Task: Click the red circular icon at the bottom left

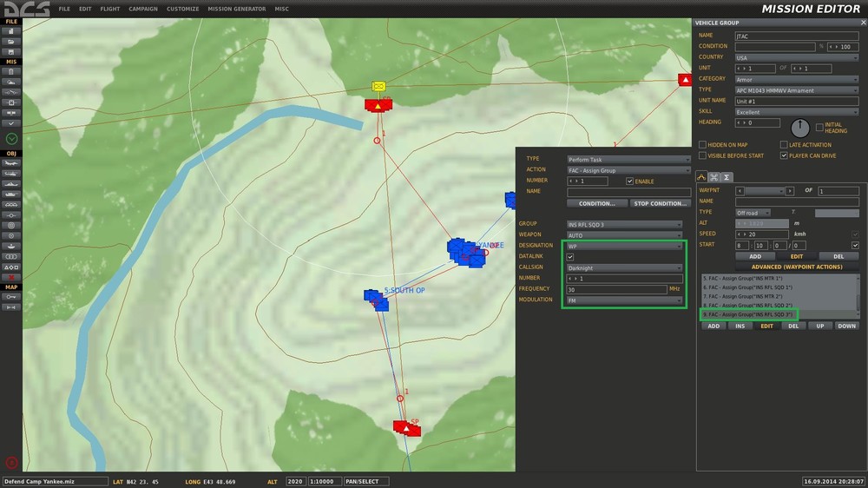Action: [11, 463]
